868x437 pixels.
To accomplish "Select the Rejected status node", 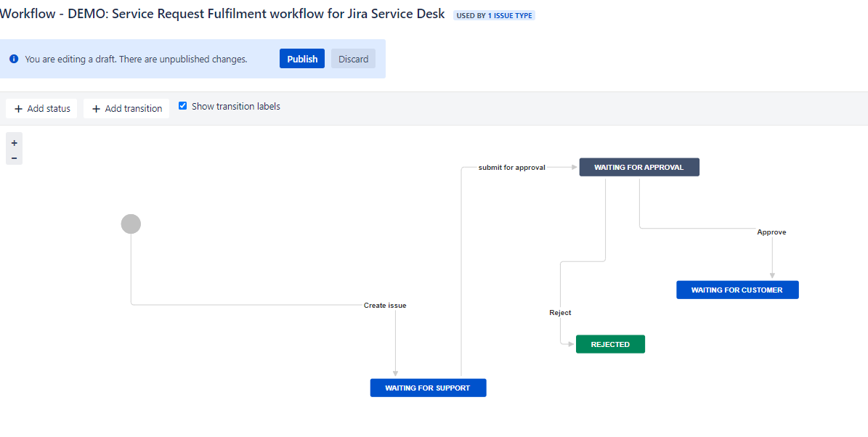I will pos(610,344).
